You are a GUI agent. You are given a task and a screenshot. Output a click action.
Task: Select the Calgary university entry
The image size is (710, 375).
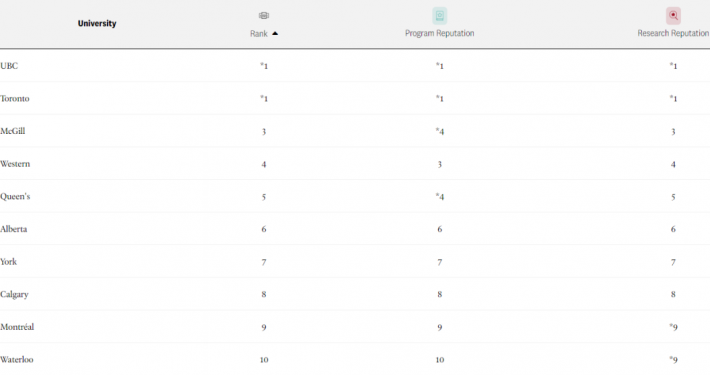click(14, 294)
